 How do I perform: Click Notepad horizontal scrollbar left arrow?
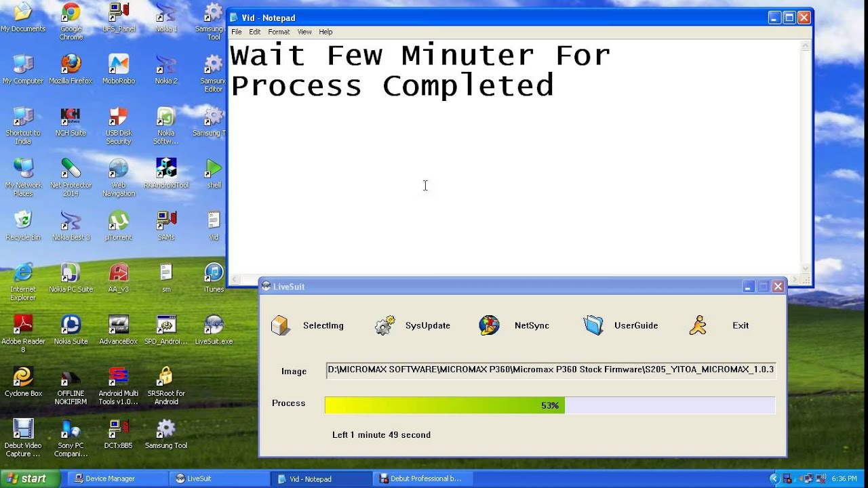pyautogui.click(x=235, y=279)
